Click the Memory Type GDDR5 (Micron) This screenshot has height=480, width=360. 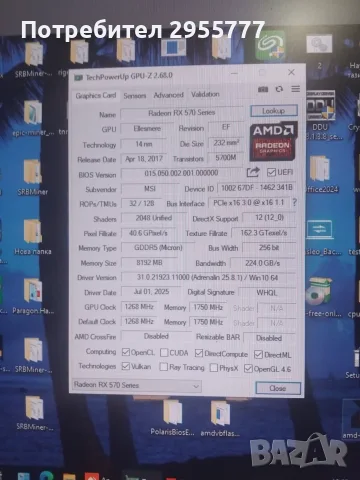pos(158,248)
